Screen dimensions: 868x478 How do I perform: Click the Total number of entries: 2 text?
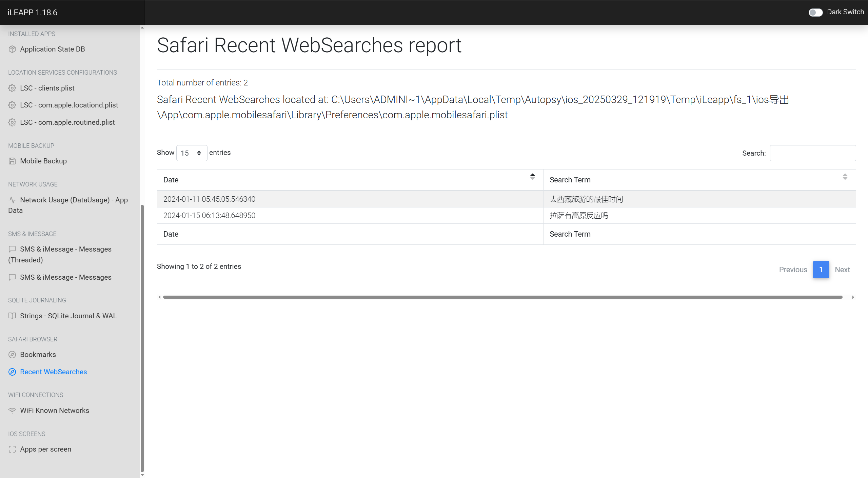(202, 83)
